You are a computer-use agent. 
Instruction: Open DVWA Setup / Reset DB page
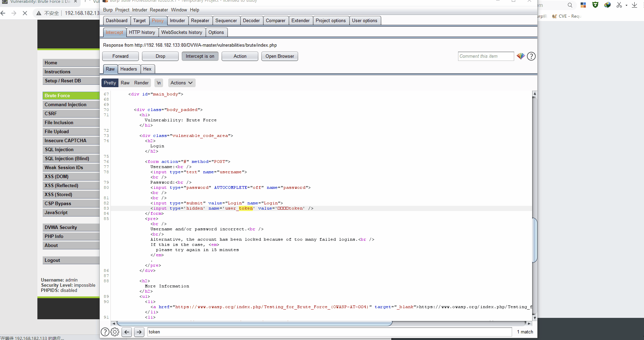pos(71,81)
